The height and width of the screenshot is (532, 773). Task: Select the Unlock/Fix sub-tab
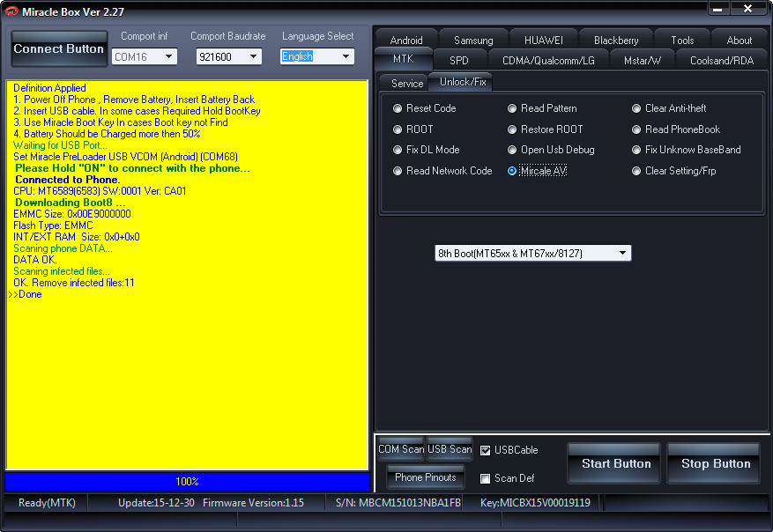click(x=463, y=82)
